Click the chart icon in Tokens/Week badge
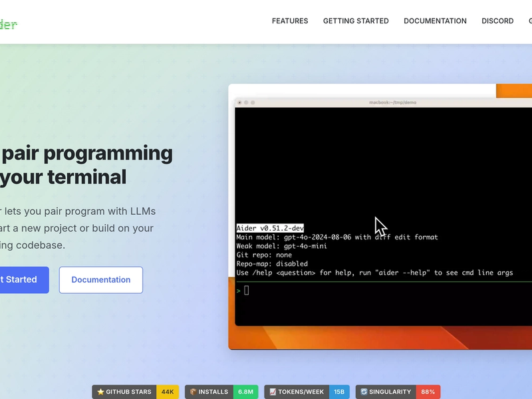 (273, 392)
